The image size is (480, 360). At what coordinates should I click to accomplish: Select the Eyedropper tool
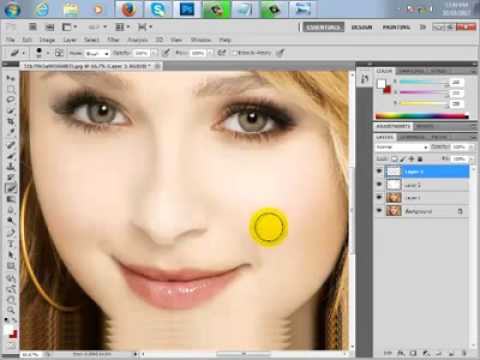tap(11, 133)
